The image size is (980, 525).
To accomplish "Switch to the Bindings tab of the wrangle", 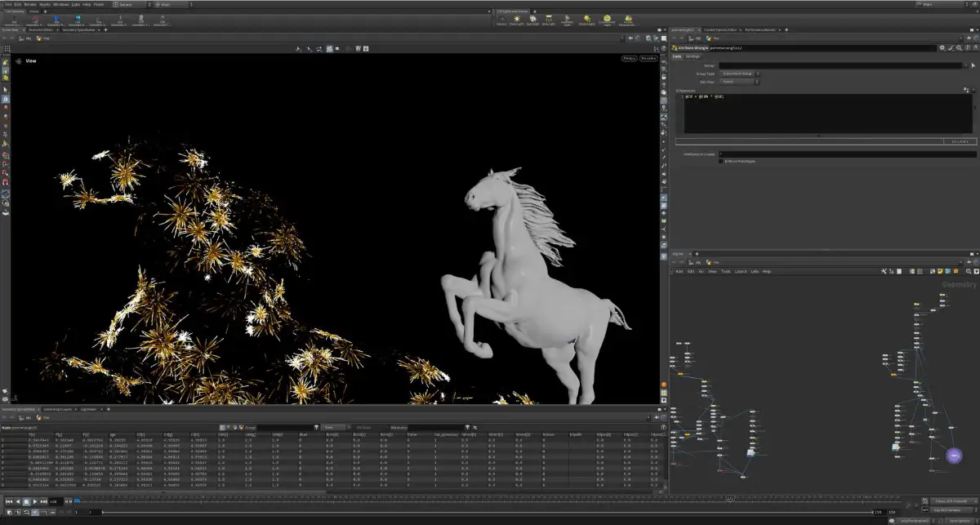I will point(693,56).
